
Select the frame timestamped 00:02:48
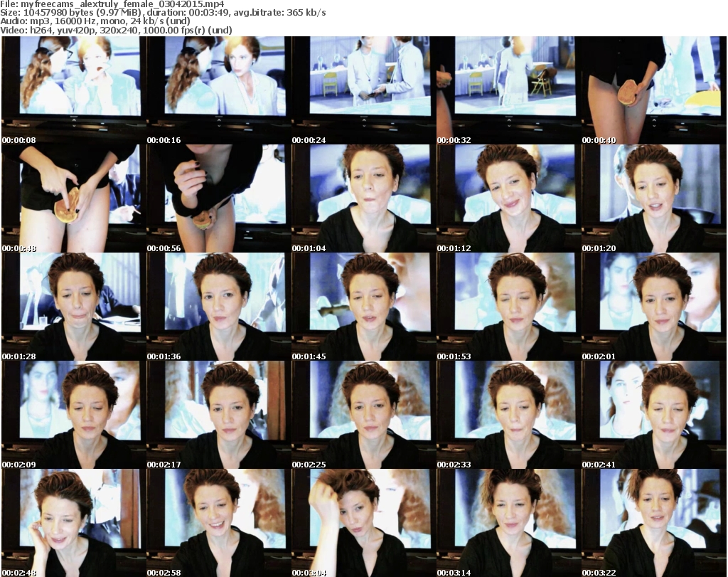[73, 523]
